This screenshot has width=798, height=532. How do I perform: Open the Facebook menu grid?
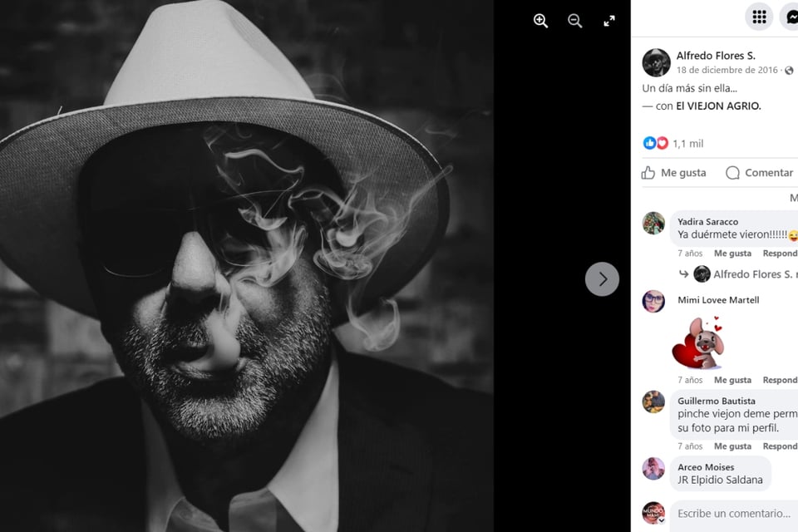759,17
